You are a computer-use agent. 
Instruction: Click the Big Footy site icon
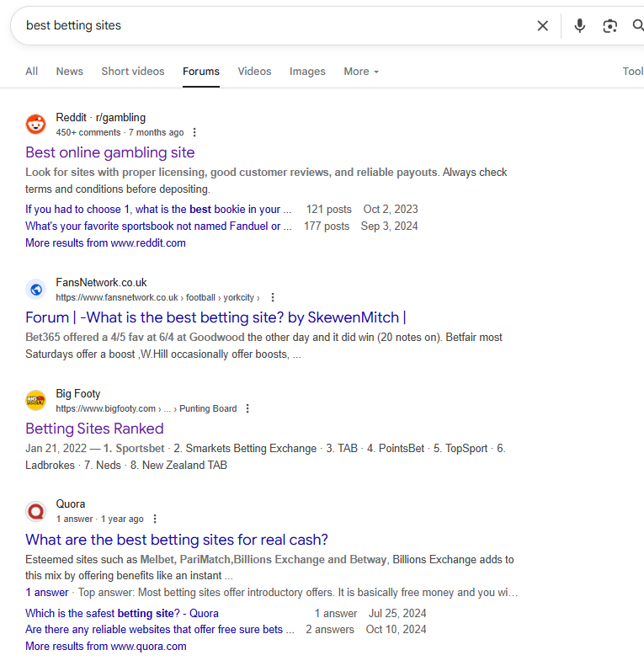click(x=35, y=401)
